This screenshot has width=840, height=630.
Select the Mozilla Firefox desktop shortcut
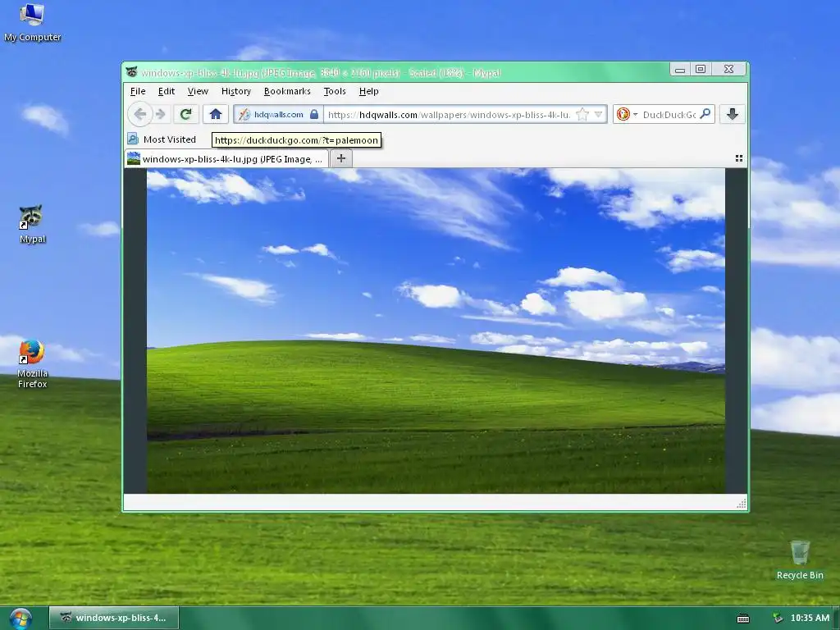pyautogui.click(x=32, y=363)
